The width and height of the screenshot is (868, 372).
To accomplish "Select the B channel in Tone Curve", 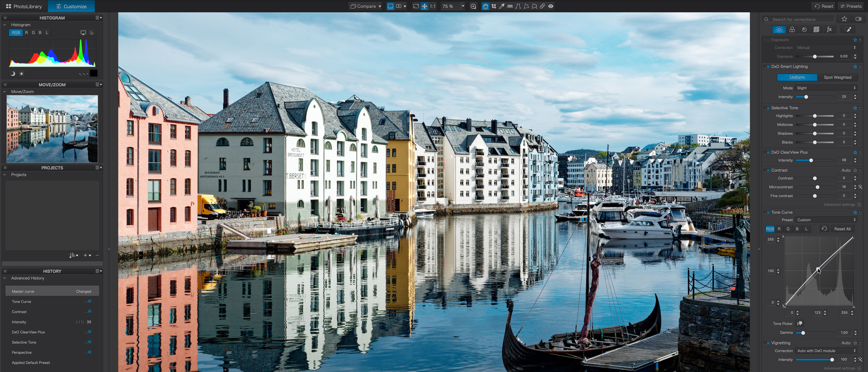I will pos(797,229).
